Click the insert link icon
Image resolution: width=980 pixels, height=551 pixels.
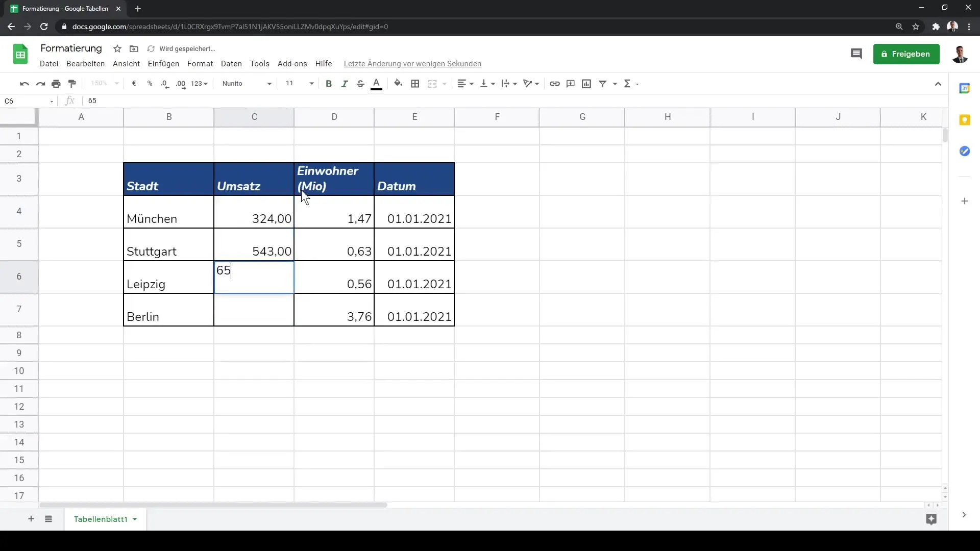click(554, 84)
